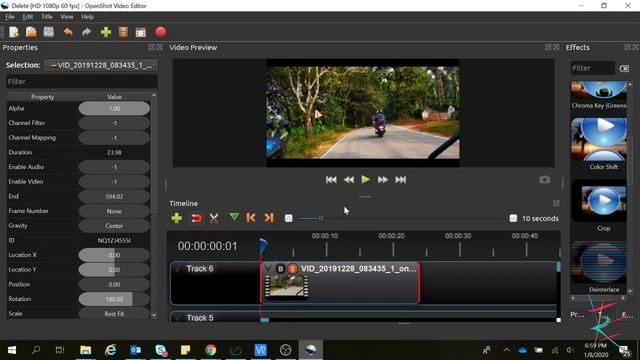The image size is (640, 360).
Task: Save the project with the floppy icon
Action: [x=49, y=32]
